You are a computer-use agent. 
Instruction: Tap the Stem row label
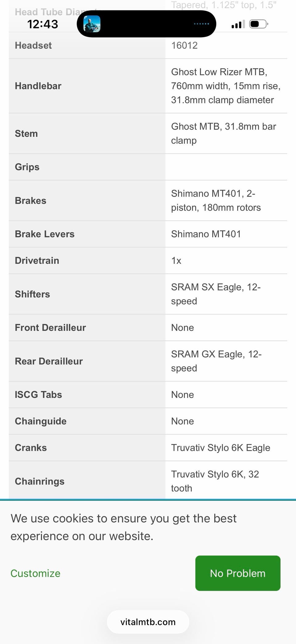pos(26,134)
